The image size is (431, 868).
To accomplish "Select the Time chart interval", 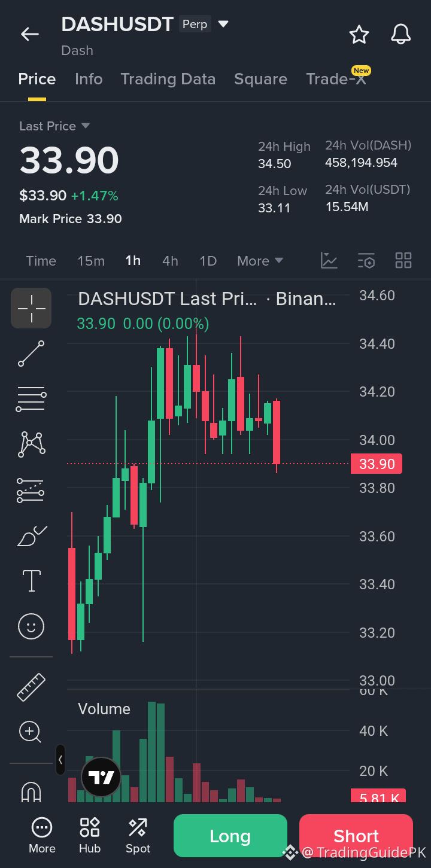I will click(41, 261).
